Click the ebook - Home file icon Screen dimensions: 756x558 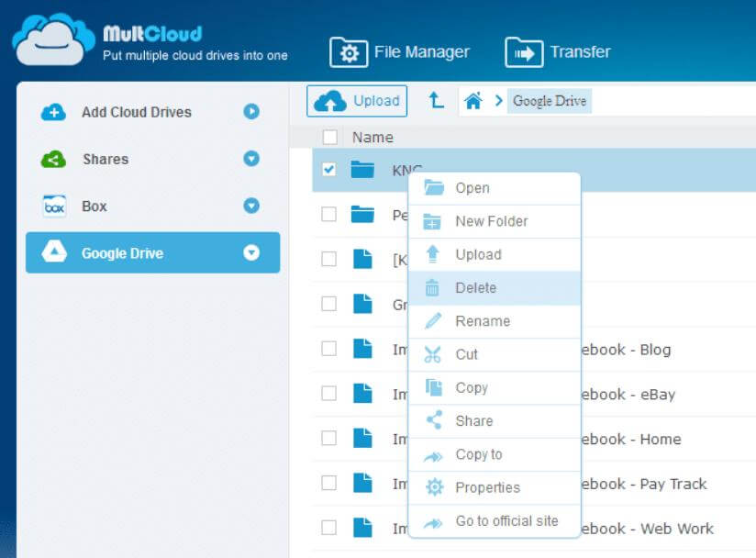pos(362,439)
